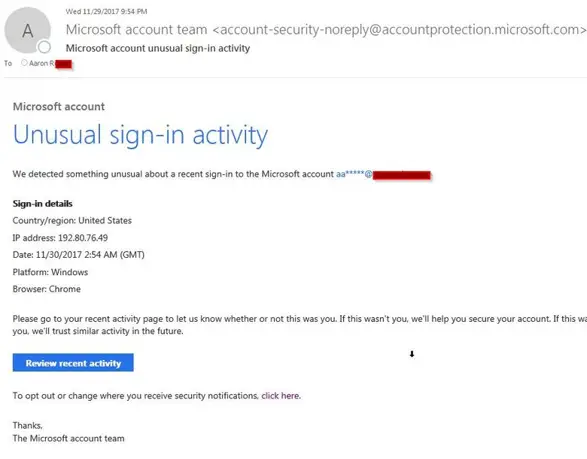This screenshot has width=587, height=459.
Task: Open the recipient contact Aaron R
Action: (x=41, y=63)
